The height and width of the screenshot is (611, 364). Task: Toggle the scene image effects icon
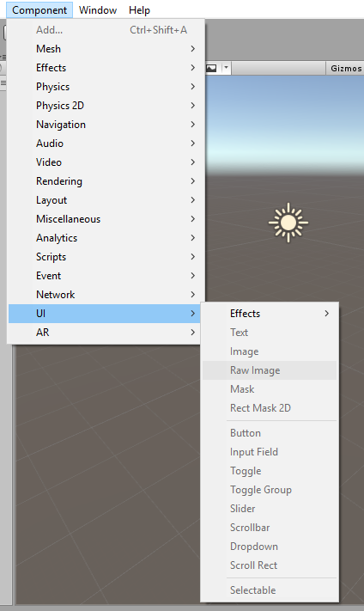click(211, 68)
